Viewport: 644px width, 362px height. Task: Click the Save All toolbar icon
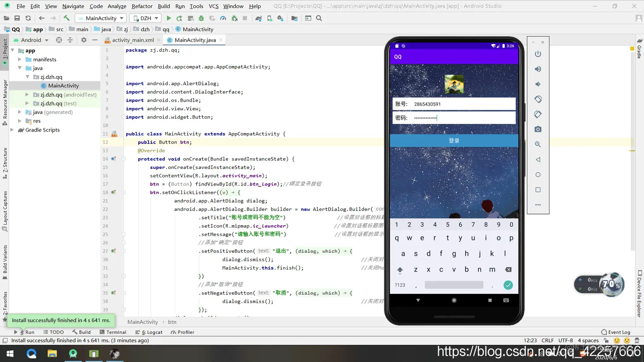tap(17, 18)
